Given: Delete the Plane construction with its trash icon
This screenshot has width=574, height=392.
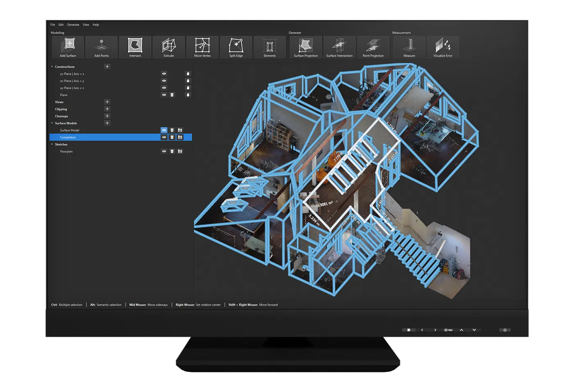Looking at the screenshot, I should (x=172, y=95).
